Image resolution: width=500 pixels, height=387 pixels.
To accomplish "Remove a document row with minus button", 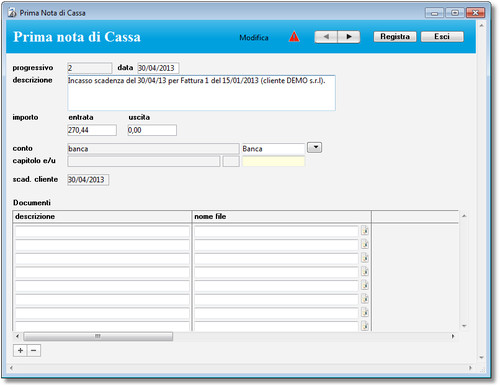I will 34,350.
